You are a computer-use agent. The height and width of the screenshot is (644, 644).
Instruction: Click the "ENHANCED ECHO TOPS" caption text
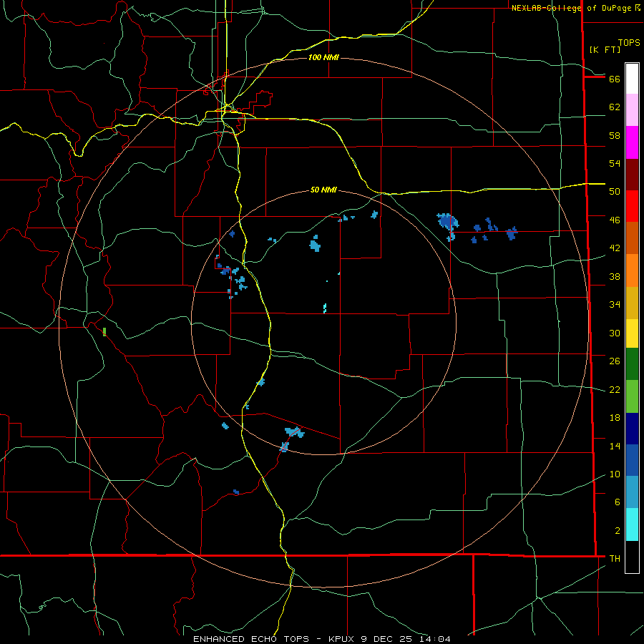pos(251,639)
